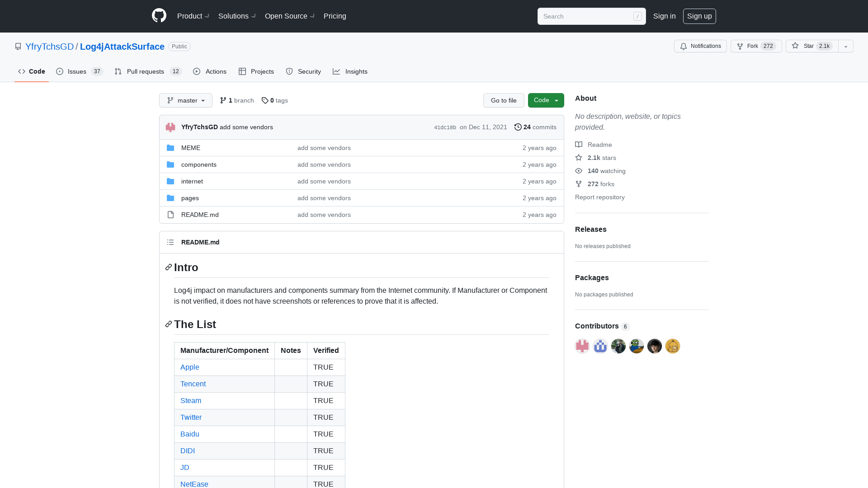Switch to the Insights tab

[x=350, y=71]
